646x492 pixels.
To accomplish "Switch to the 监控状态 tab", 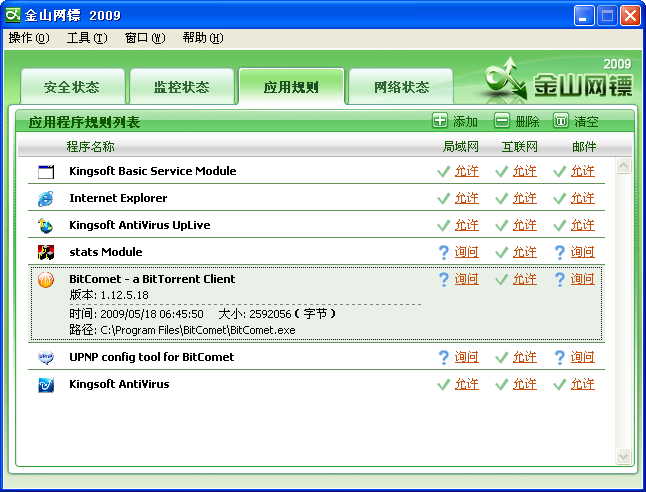I will [x=182, y=87].
